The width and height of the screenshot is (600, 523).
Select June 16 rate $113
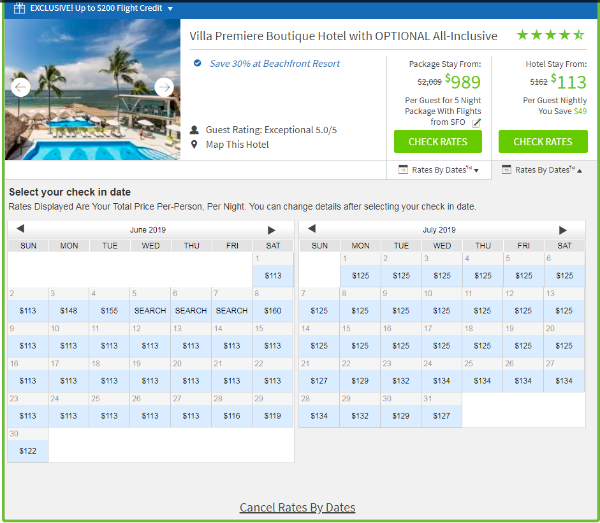(x=28, y=381)
